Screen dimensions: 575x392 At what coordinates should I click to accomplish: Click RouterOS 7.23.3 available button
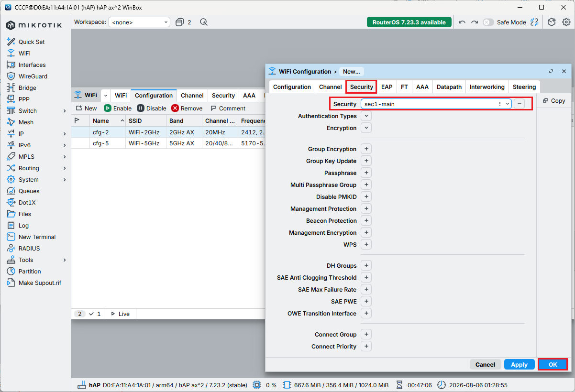coord(409,22)
